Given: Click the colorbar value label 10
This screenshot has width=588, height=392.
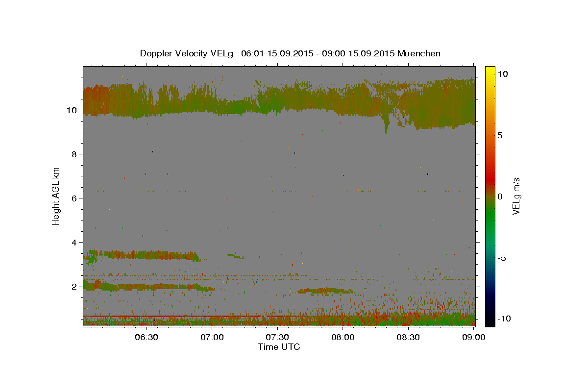Looking at the screenshot, I should click(x=502, y=74).
